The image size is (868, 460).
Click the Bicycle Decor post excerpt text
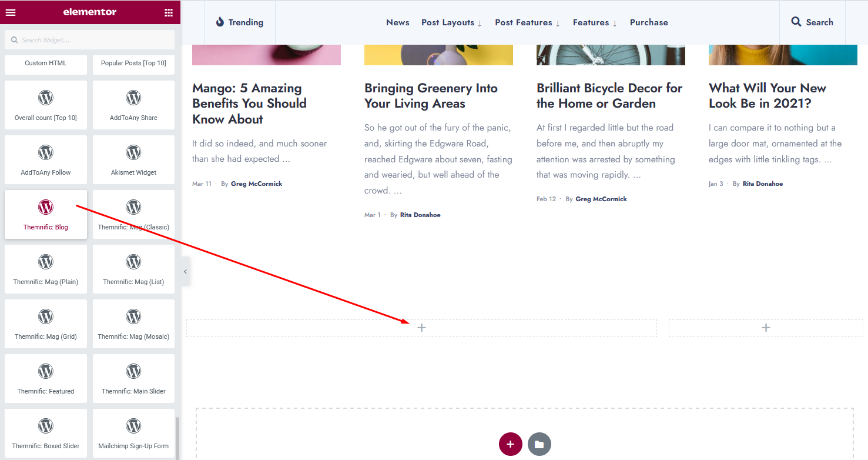point(605,151)
